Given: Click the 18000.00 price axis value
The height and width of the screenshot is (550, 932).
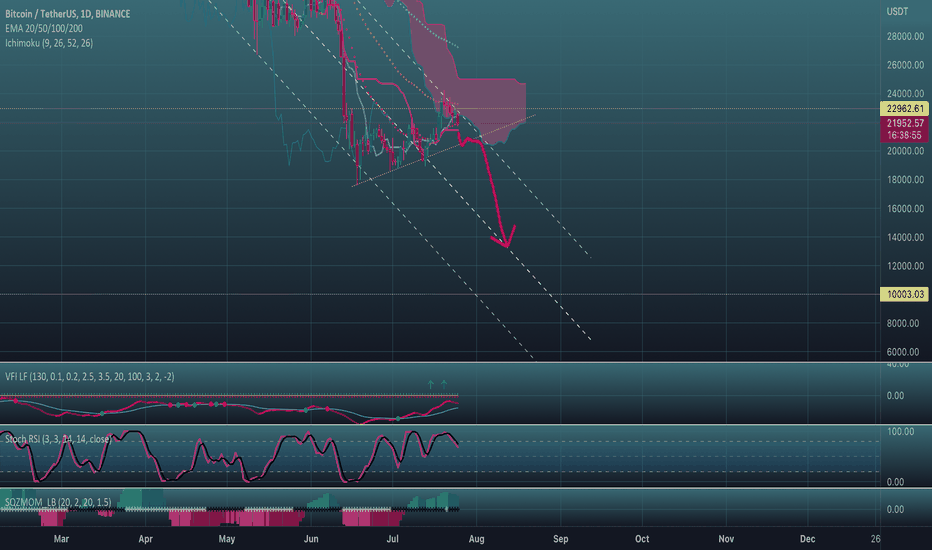Looking at the screenshot, I should (905, 180).
